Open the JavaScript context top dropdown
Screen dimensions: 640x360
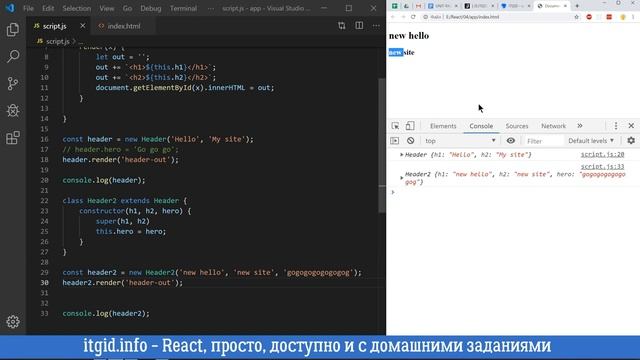(460, 141)
